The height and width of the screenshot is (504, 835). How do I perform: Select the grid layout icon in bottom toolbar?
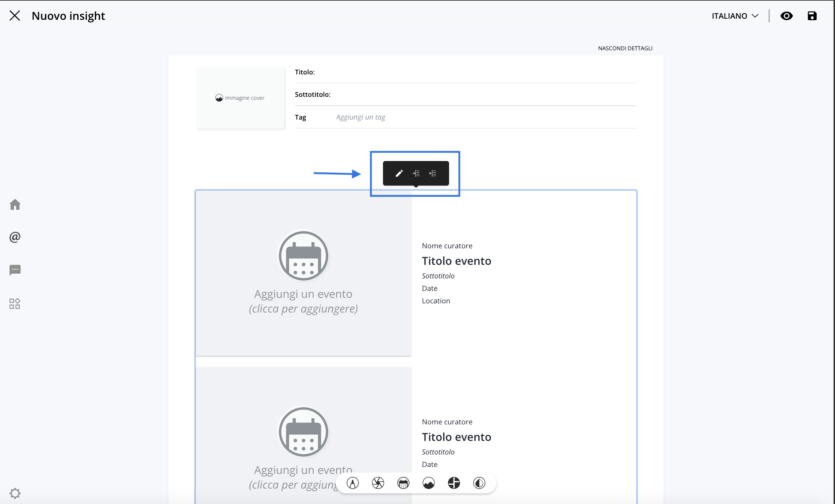[454, 483]
